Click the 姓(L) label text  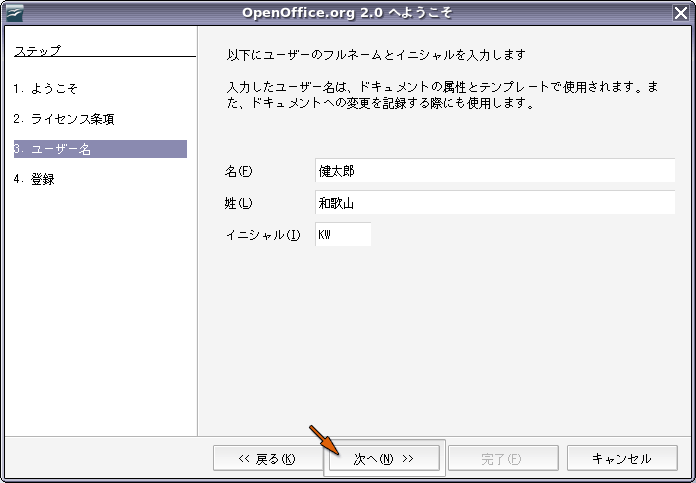[x=238, y=203]
